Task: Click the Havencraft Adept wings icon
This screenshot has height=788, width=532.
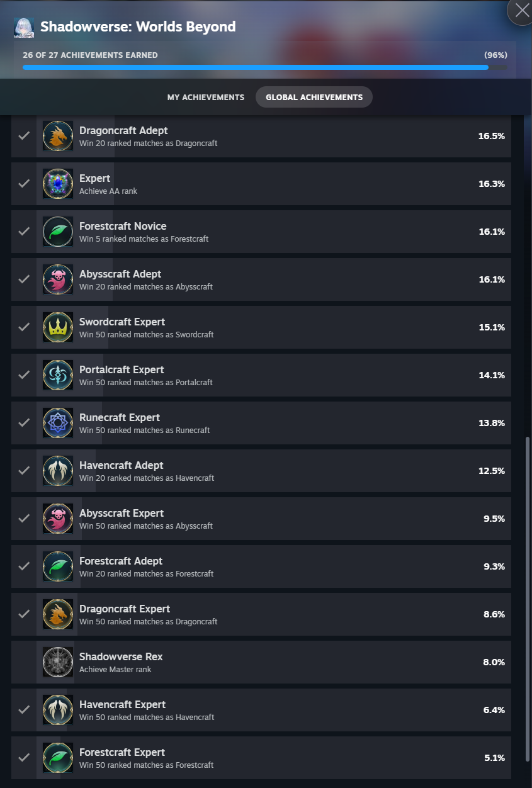Action: [58, 471]
